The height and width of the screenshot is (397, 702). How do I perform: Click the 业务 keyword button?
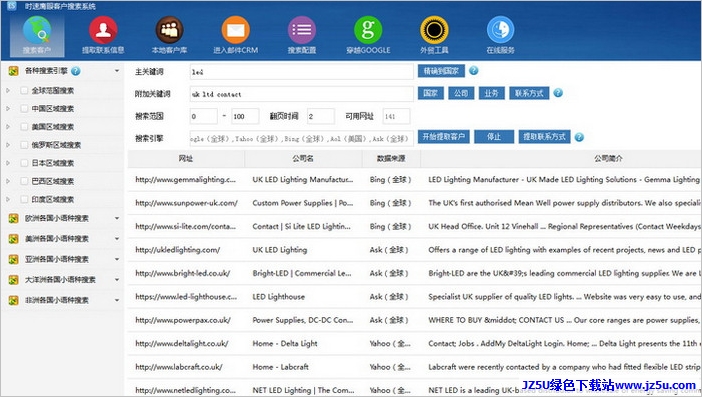pyautogui.click(x=492, y=93)
